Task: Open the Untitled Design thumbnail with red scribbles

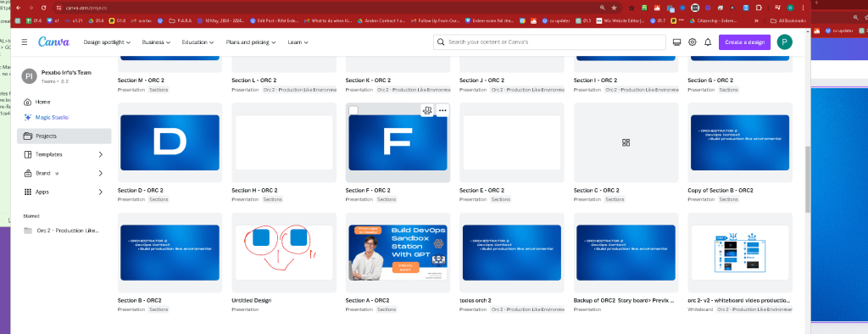Action: [284, 253]
